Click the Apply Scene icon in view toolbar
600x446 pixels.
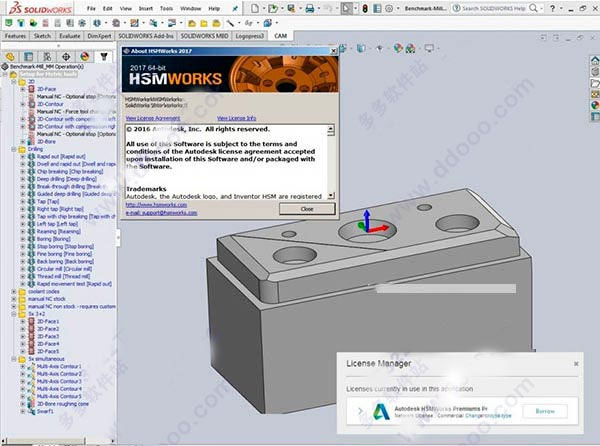(x=411, y=48)
